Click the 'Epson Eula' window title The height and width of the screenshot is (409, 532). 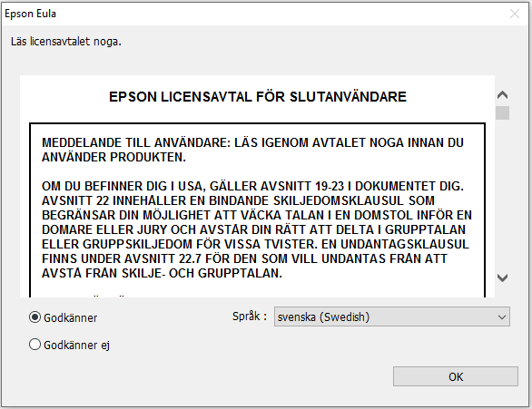click(30, 14)
